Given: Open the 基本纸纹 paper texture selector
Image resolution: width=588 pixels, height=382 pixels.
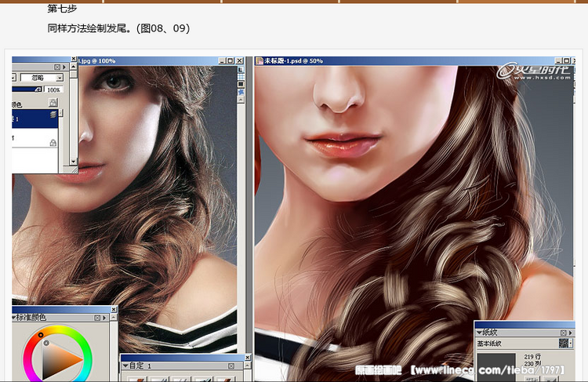Looking at the screenshot, I should (565, 343).
